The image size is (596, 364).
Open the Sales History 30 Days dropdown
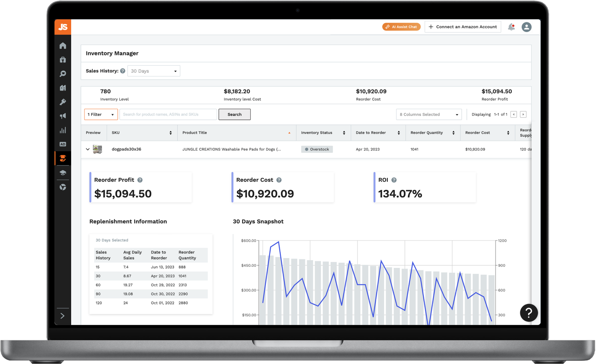(x=153, y=71)
